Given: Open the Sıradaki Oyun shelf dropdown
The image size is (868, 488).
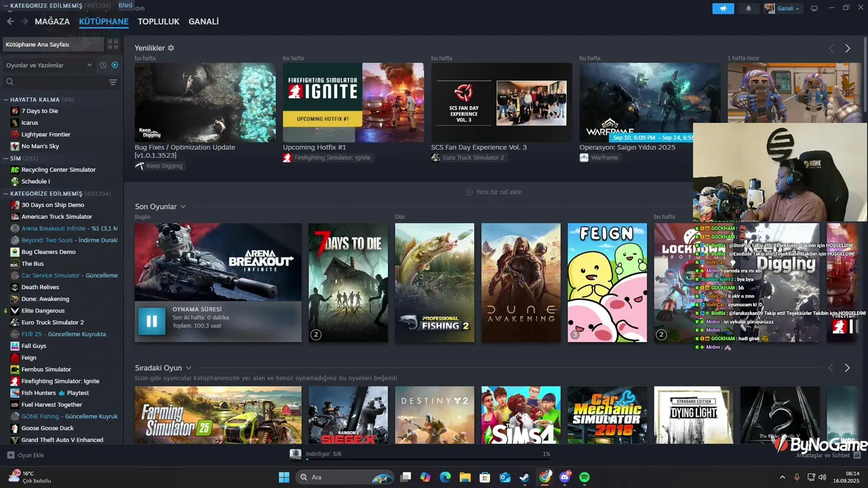Looking at the screenshot, I should coord(189,368).
